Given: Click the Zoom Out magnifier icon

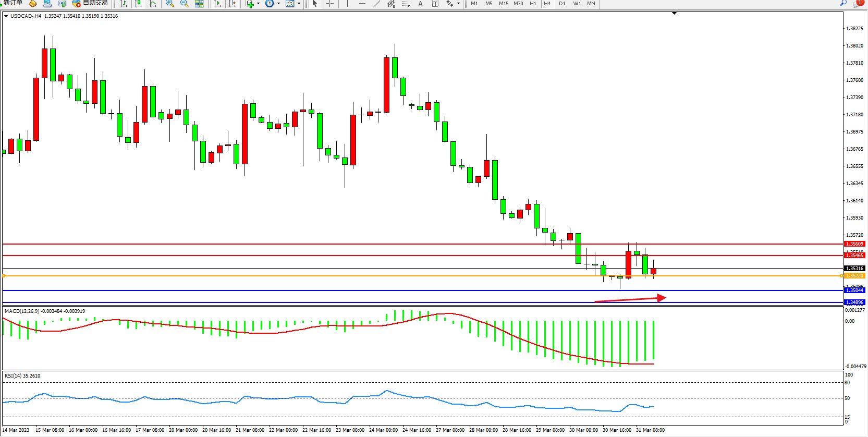Looking at the screenshot, I should pos(185,4).
